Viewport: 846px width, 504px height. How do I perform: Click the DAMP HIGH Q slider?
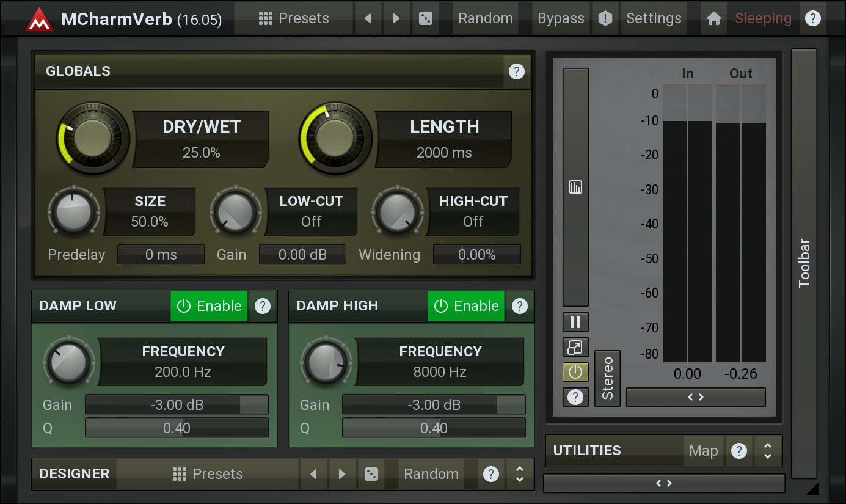434,428
